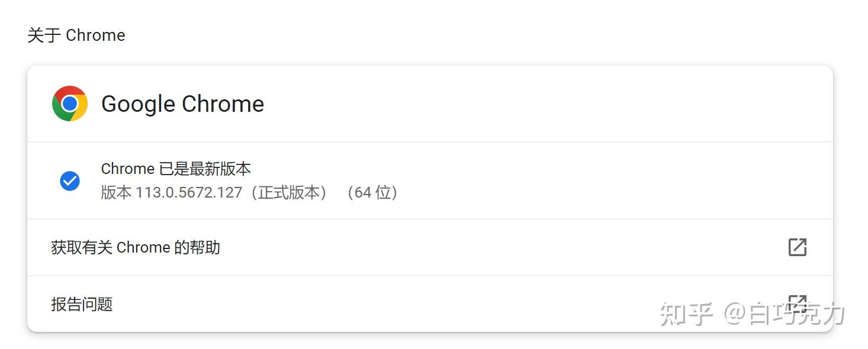Image resolution: width=868 pixels, height=349 pixels.
Task: Click Chrome word right of Google in title
Action: (x=223, y=104)
